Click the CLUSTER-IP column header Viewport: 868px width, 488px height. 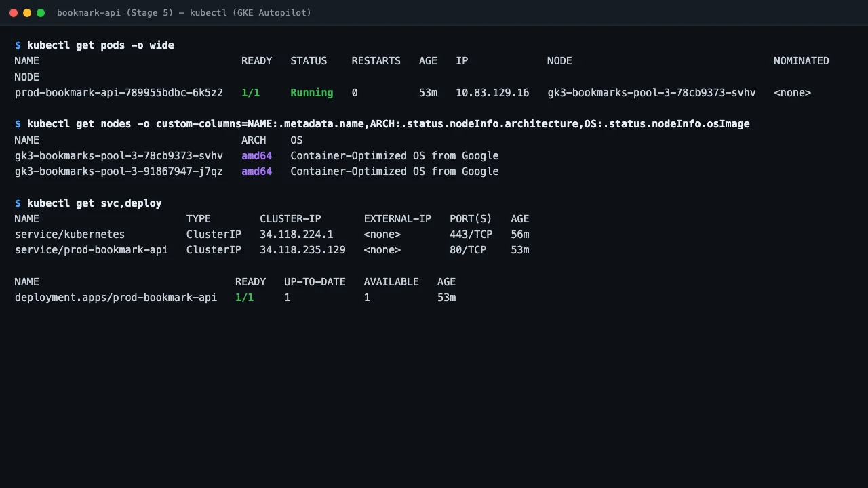(290, 219)
